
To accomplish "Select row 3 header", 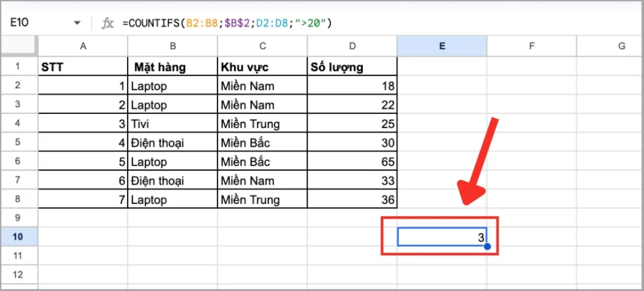I will coord(19,104).
